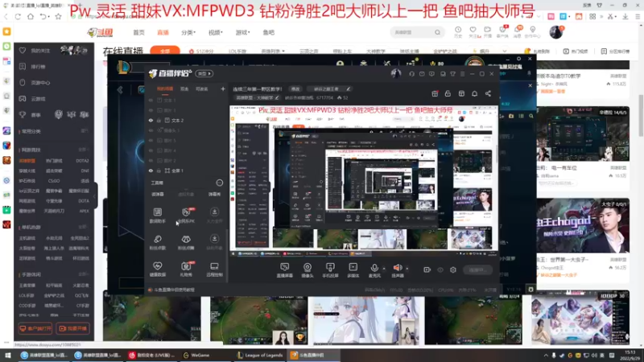The height and width of the screenshot is (362, 644).
Task: Open 分类 dropdown in Douyu navigation
Action: click(188, 32)
